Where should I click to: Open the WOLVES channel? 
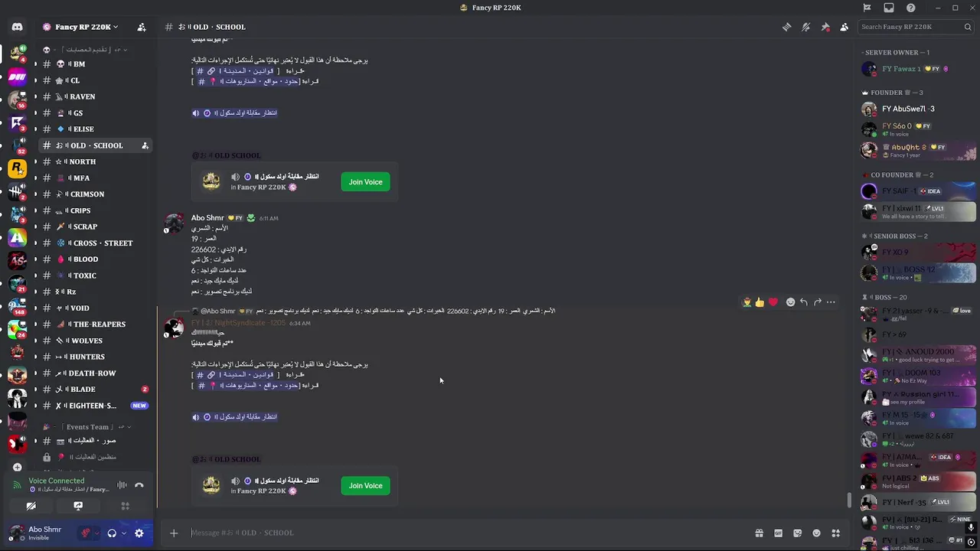pyautogui.click(x=87, y=341)
